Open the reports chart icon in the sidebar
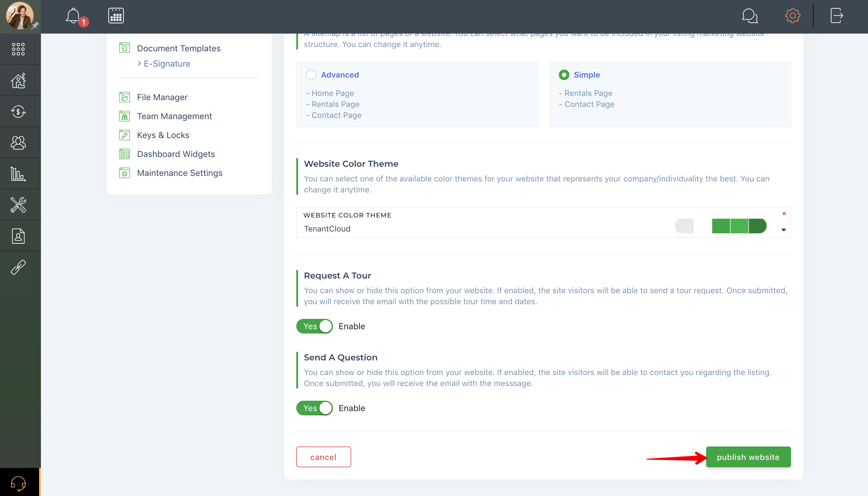The image size is (868, 496). (18, 174)
